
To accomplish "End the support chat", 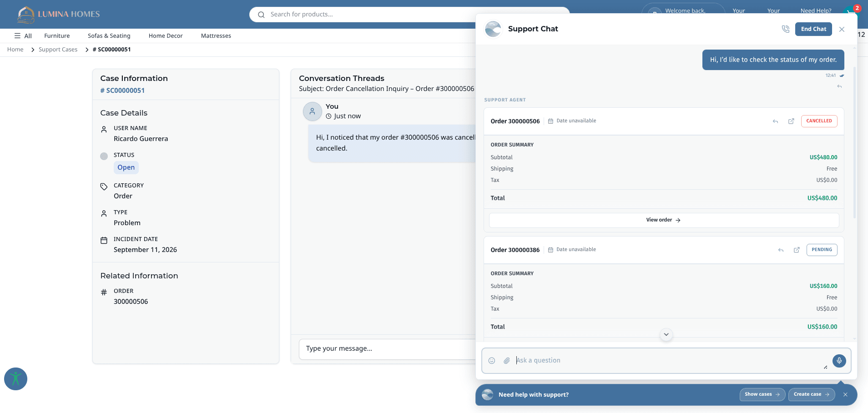I will pyautogui.click(x=813, y=29).
